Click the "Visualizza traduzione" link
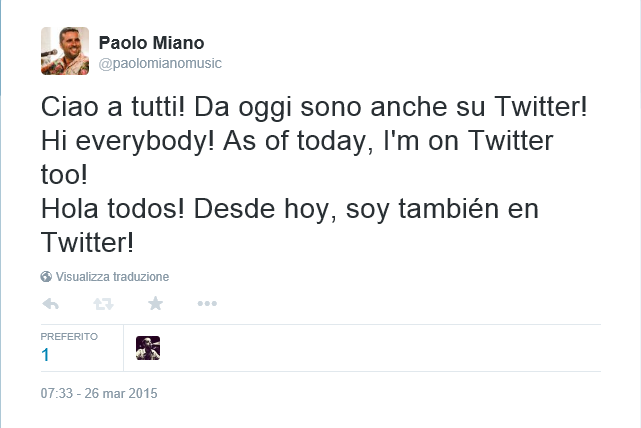The image size is (641, 428). coord(112,277)
